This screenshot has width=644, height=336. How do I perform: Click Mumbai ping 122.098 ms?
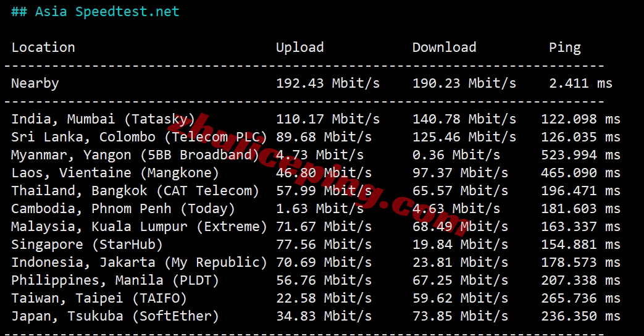(581, 119)
